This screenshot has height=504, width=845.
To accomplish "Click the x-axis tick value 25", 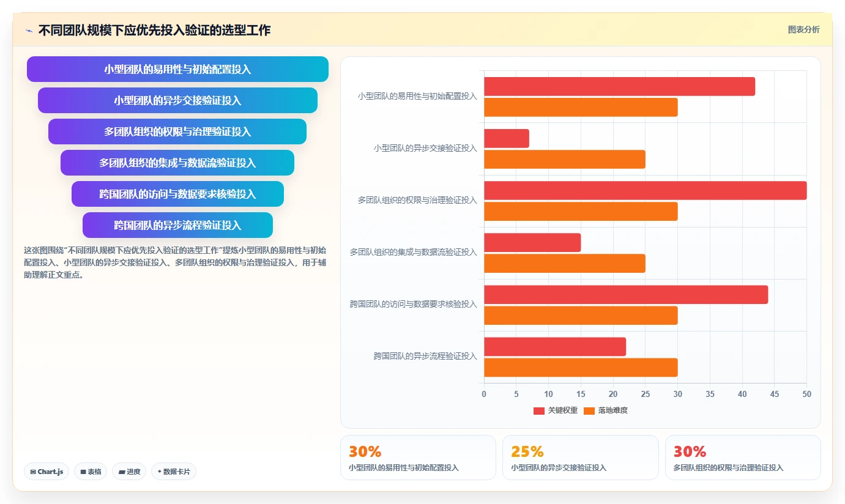I will [646, 395].
